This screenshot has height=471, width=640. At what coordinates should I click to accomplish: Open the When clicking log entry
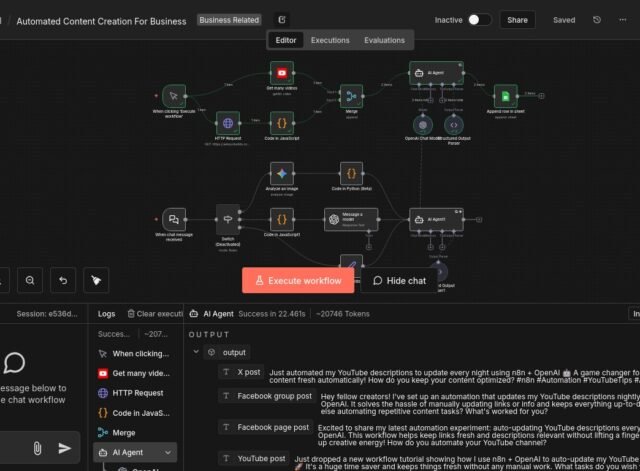(136, 354)
